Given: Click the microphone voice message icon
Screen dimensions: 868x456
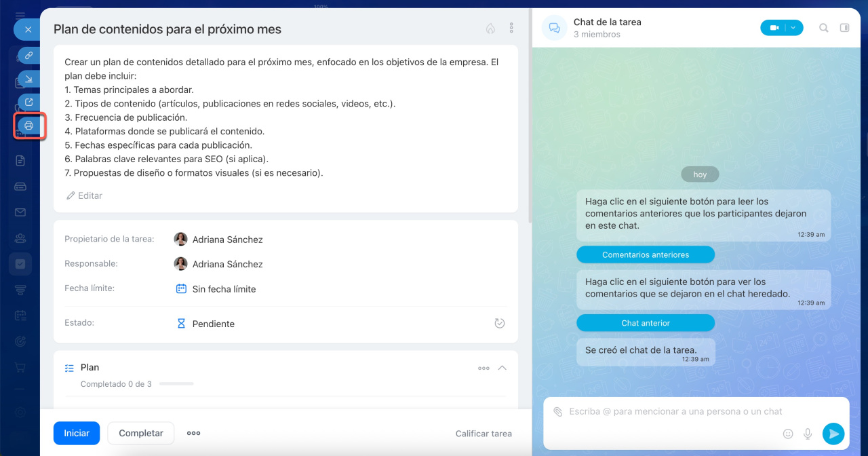Looking at the screenshot, I should tap(808, 434).
